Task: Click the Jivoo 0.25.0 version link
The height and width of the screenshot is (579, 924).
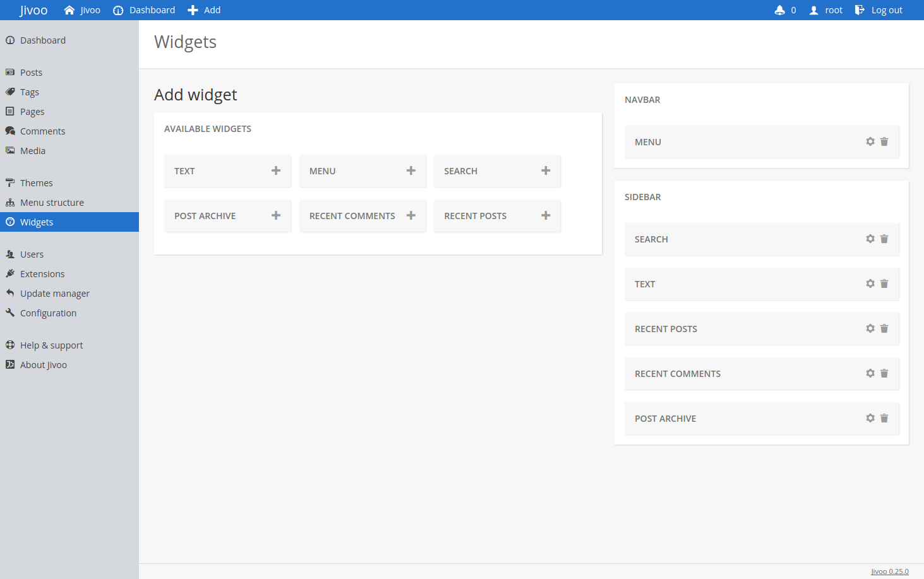Action: click(889, 571)
